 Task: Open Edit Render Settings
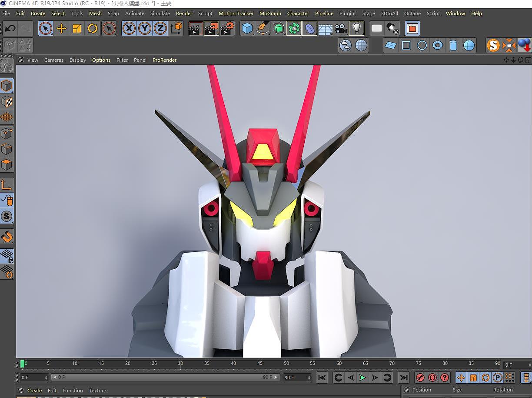point(227,29)
